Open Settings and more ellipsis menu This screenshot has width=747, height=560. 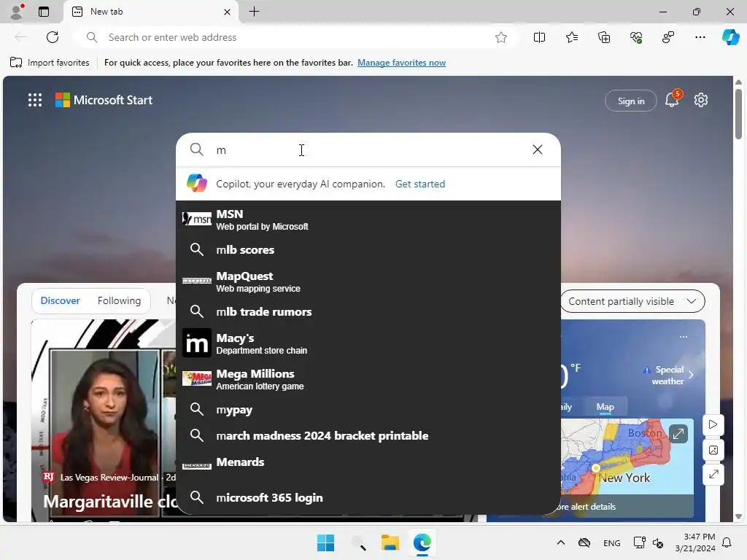pos(700,37)
